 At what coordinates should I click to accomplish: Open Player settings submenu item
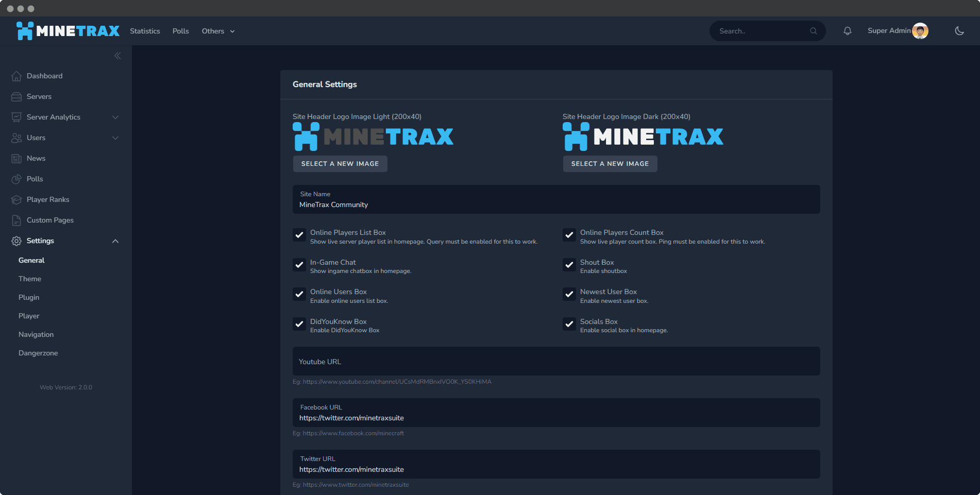click(x=29, y=316)
